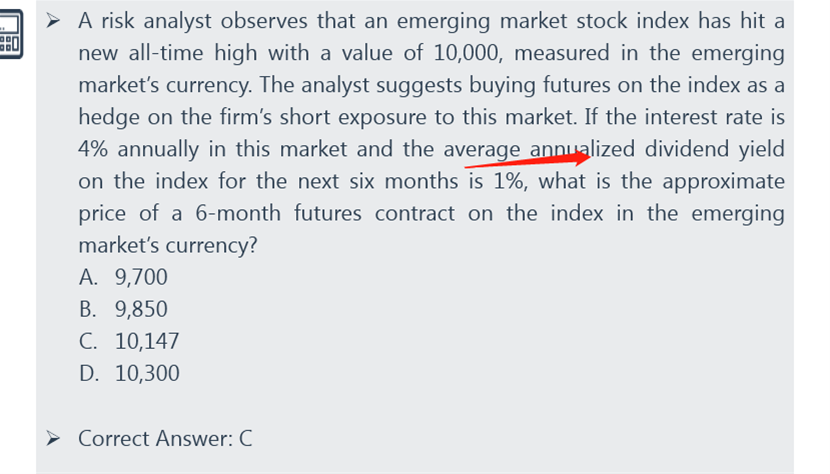Select answer option D. 10,300

(x=129, y=373)
